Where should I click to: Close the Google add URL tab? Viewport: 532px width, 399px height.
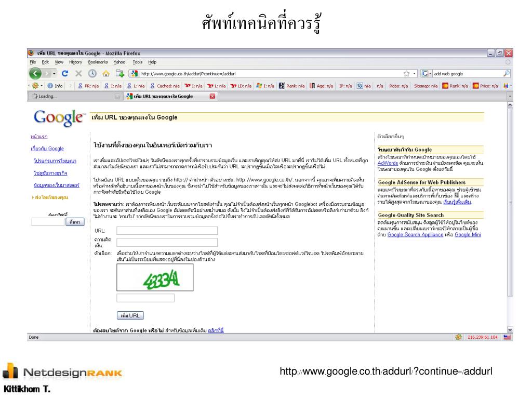point(212,96)
